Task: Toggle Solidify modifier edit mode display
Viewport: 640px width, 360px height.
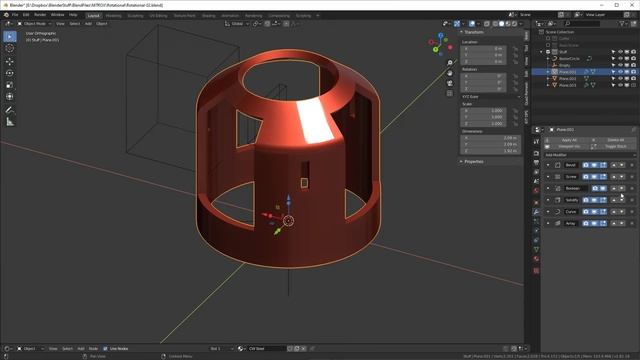Action: click(x=603, y=200)
